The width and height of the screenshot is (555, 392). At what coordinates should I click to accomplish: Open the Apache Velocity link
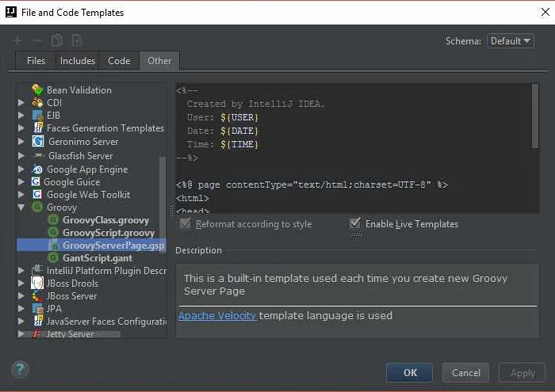(x=217, y=315)
